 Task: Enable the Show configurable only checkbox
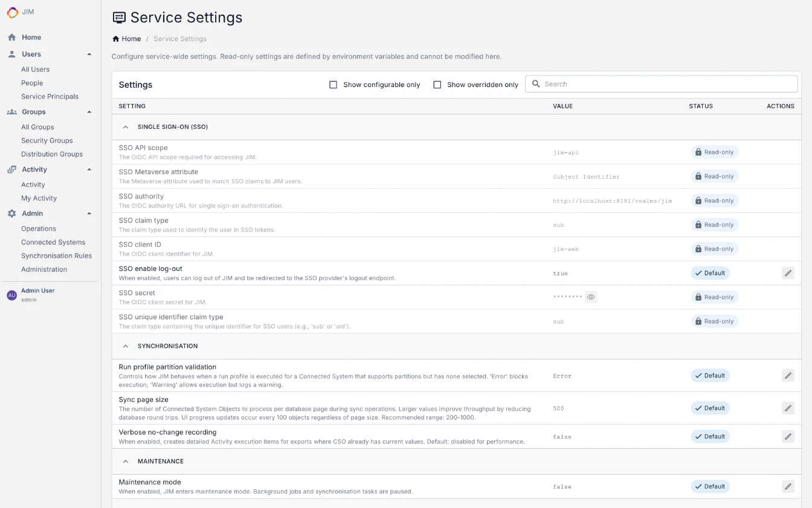coord(333,85)
